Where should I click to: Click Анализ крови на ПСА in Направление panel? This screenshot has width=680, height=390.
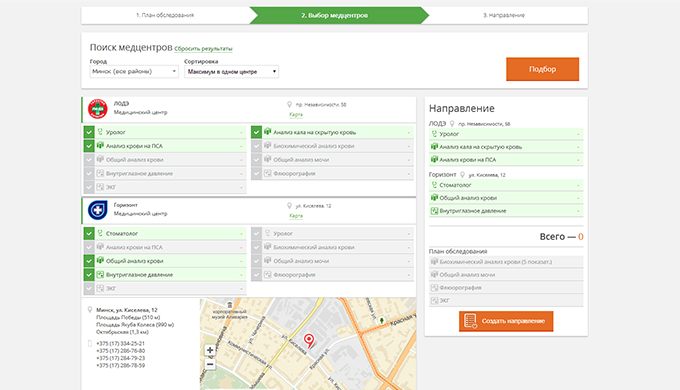pos(506,160)
